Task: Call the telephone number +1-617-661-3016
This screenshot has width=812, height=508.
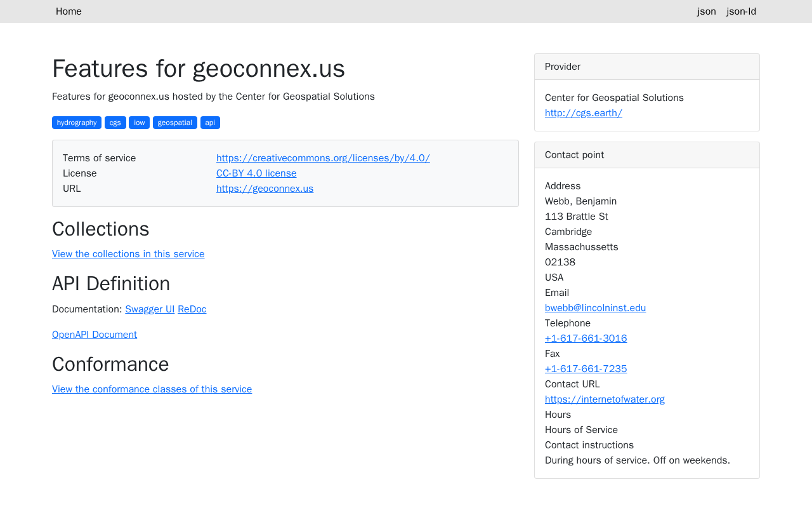Action: click(586, 338)
